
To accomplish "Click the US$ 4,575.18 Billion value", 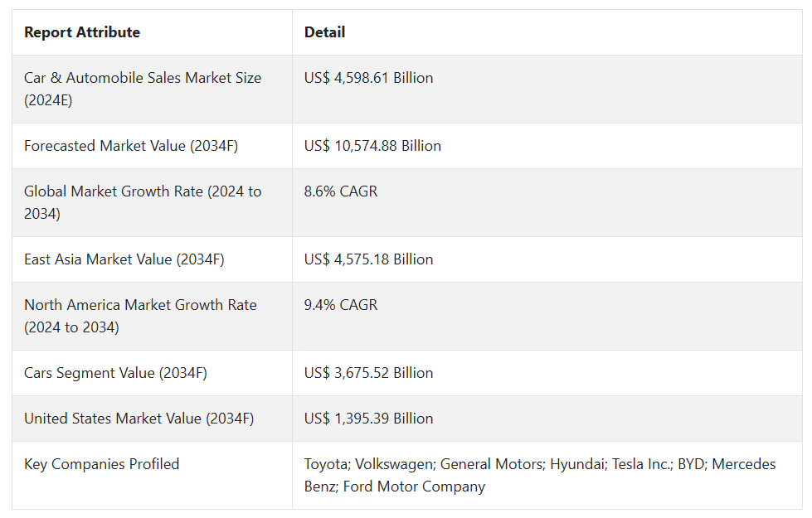I will [x=368, y=259].
